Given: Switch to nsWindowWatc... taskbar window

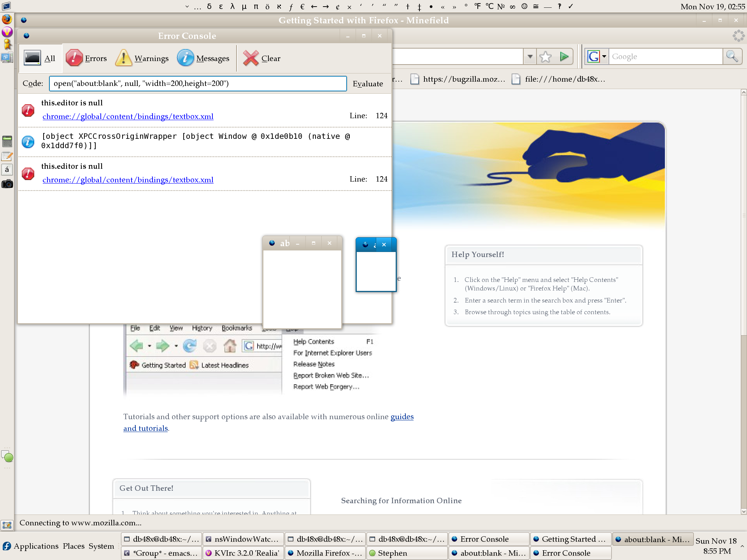Looking at the screenshot, I should coord(243,539).
